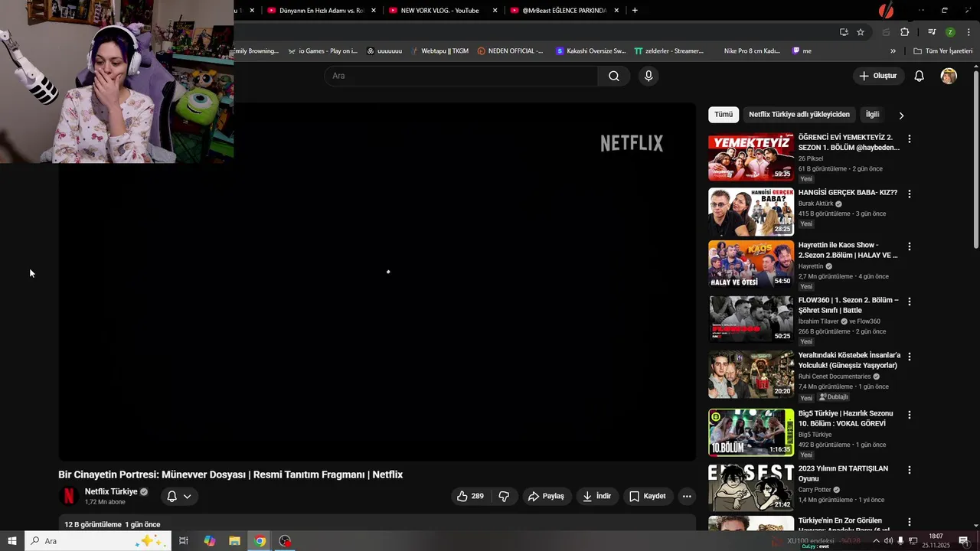Focus the YouTube Ara search box
The height and width of the screenshot is (551, 980).
click(x=461, y=76)
